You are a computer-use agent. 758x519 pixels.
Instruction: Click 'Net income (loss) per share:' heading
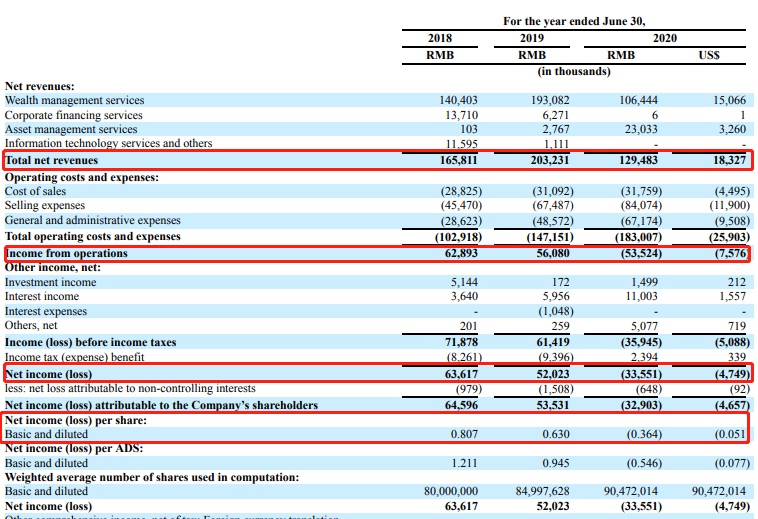point(75,420)
